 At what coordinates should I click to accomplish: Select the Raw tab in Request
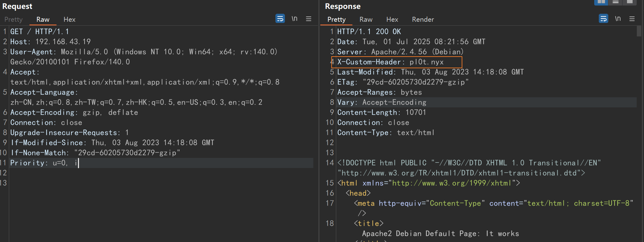point(43,20)
